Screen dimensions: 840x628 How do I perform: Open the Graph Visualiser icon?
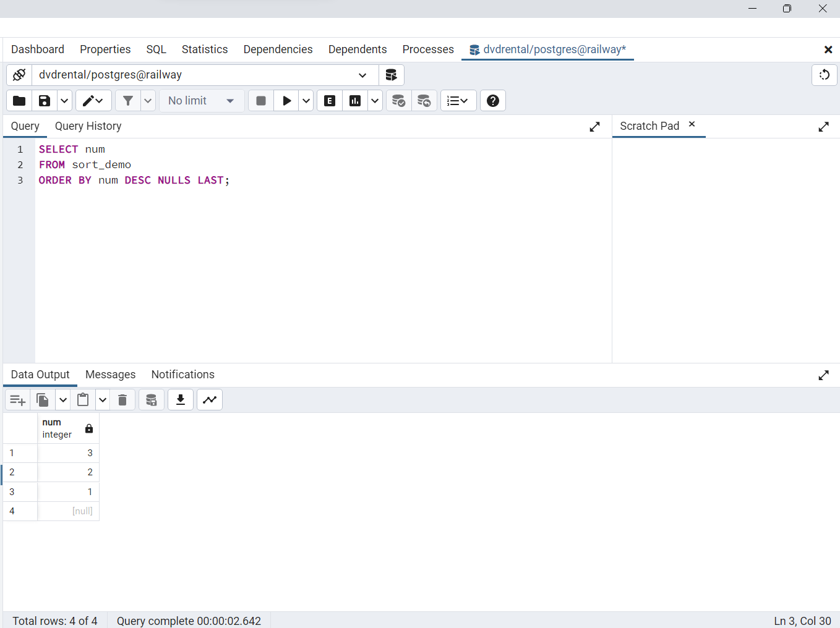210,400
